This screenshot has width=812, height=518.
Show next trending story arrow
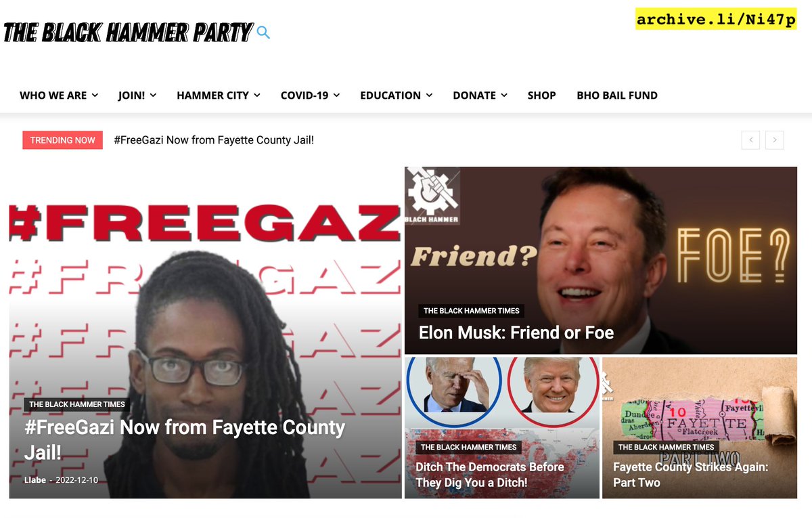coord(775,140)
